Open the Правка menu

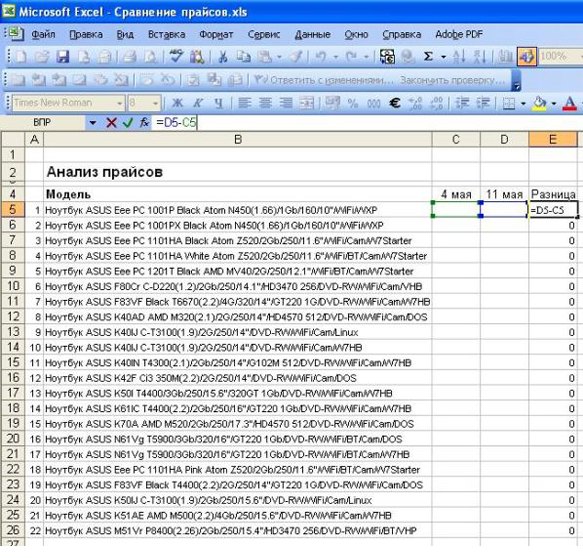(86, 34)
